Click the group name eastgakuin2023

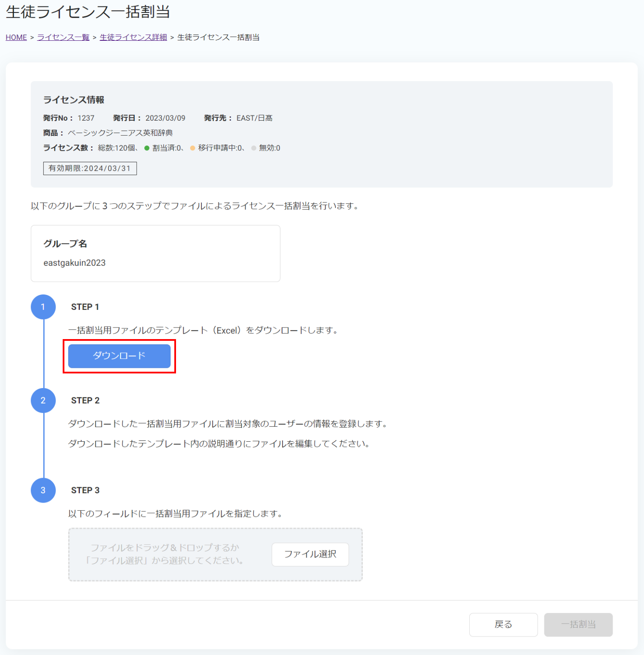pyautogui.click(x=74, y=263)
